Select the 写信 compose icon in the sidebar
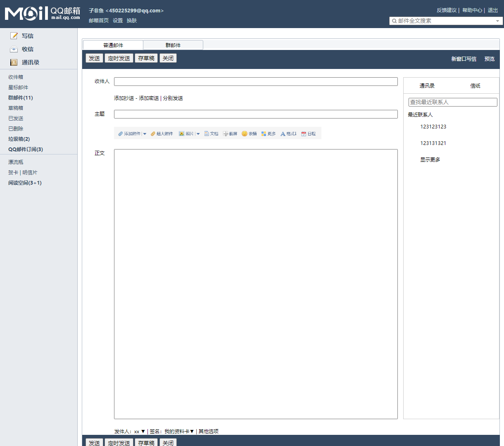504x446 pixels. pyautogui.click(x=13, y=36)
